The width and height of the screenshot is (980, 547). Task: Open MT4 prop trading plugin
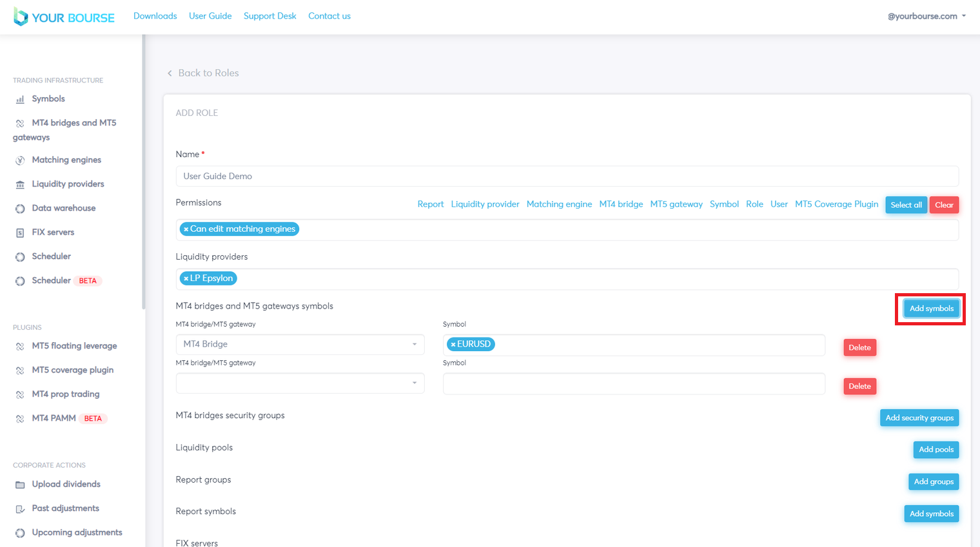66,394
